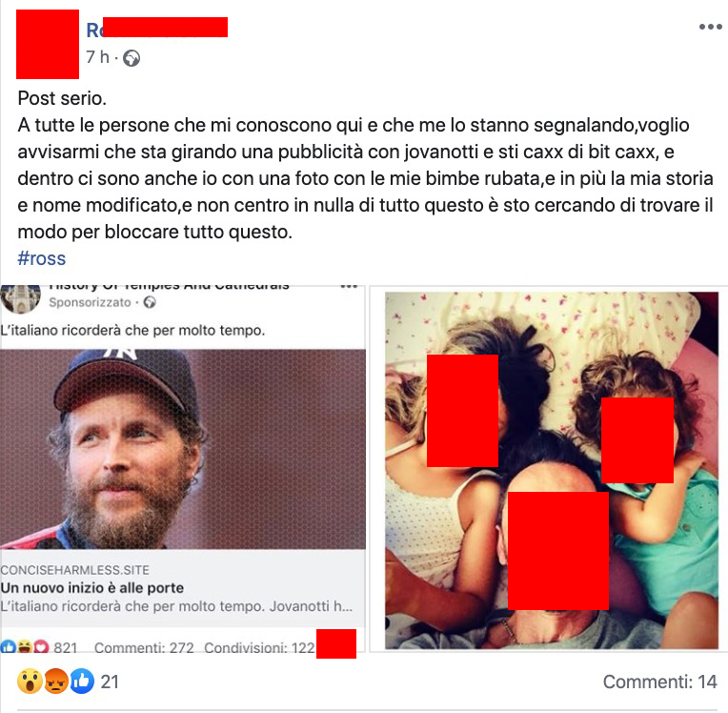Click the blue like reaction icon
Image resolution: width=728 pixels, height=713 pixels.
click(82, 682)
